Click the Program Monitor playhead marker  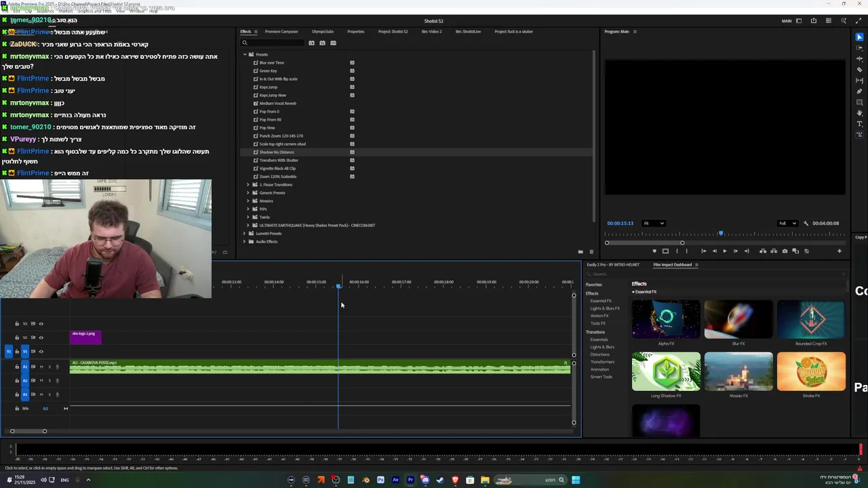[721, 233]
